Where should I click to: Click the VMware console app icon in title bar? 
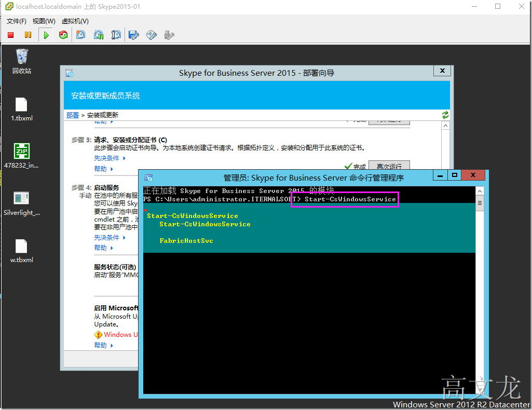[x=9, y=6]
